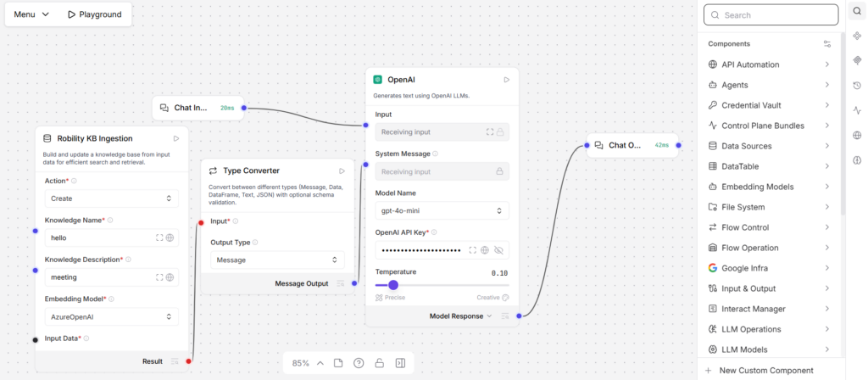Expand the DataTable category
The image size is (868, 380).
pyautogui.click(x=770, y=166)
